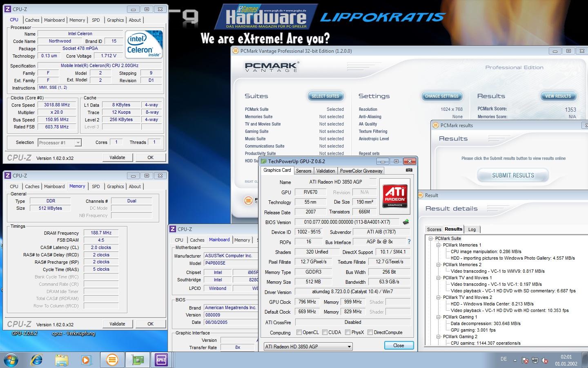Collapse the PCMark Memories 1 node
588x368 pixels.
point(438,245)
